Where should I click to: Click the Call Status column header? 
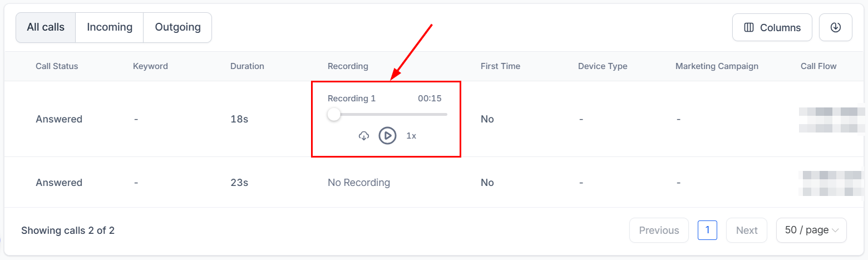click(57, 66)
